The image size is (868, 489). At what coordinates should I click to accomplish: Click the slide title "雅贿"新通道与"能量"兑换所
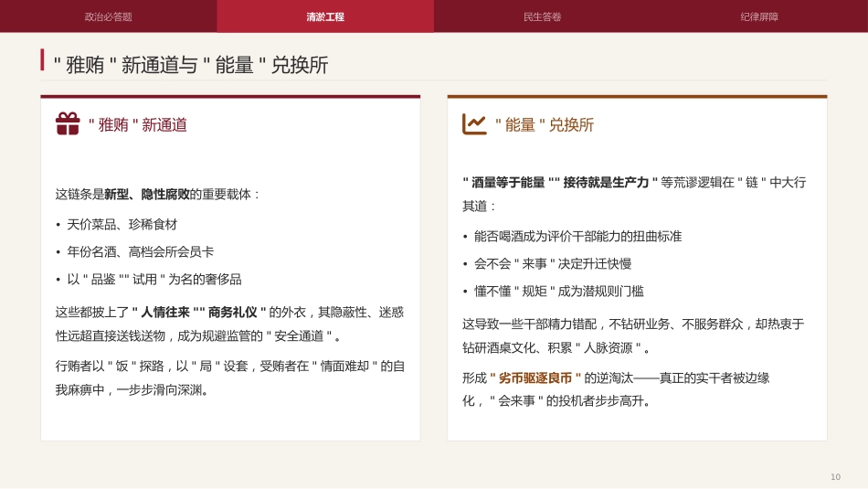point(190,65)
